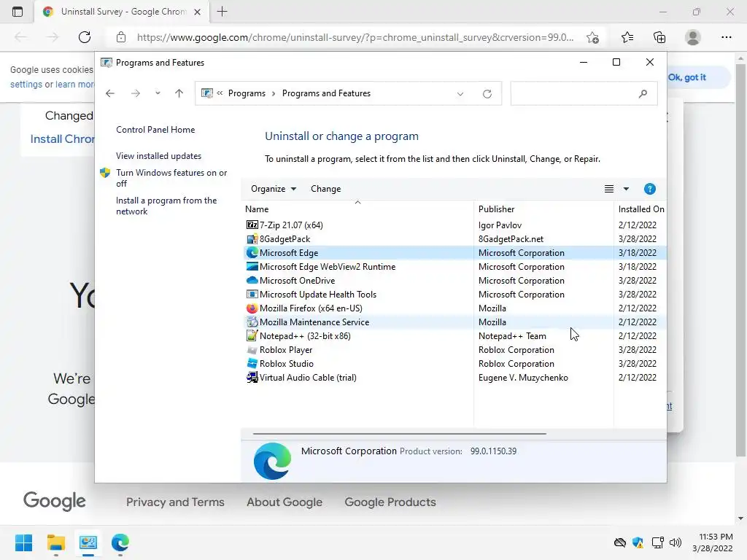Click the view options list icon
This screenshot has width=747, height=560.
(609, 189)
